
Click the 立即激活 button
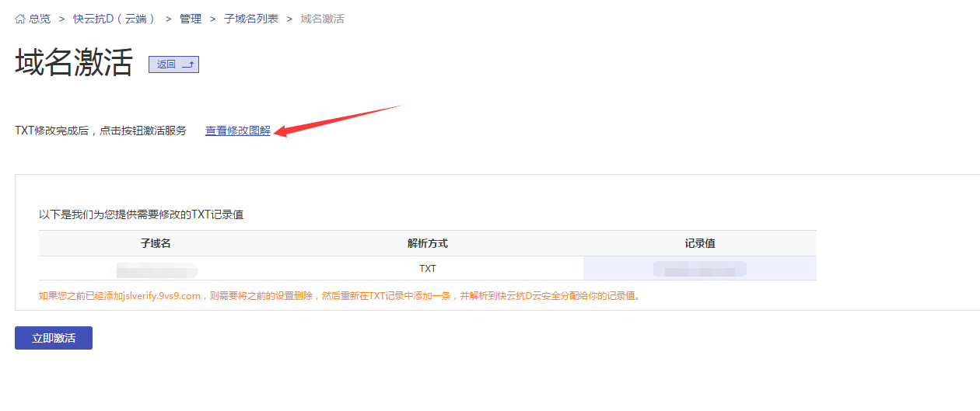(54, 338)
